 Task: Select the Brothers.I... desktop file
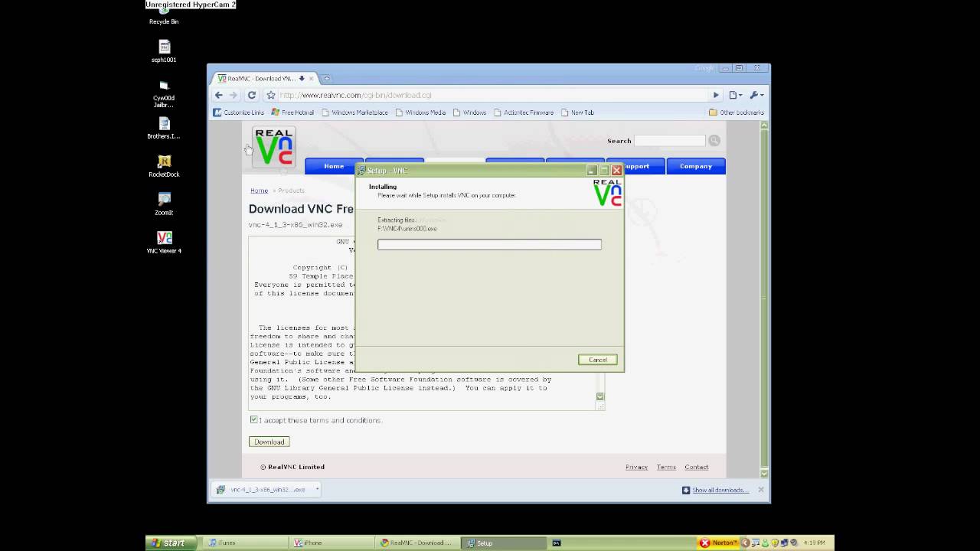[x=164, y=128]
